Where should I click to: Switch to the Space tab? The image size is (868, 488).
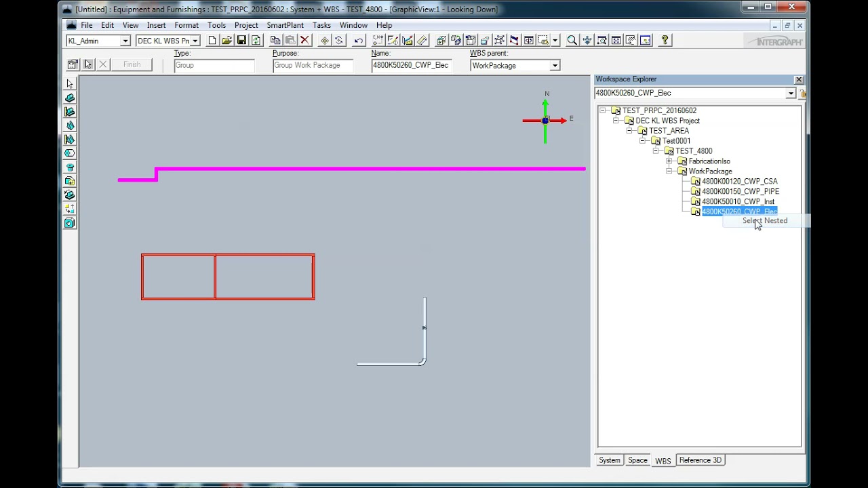tap(637, 460)
